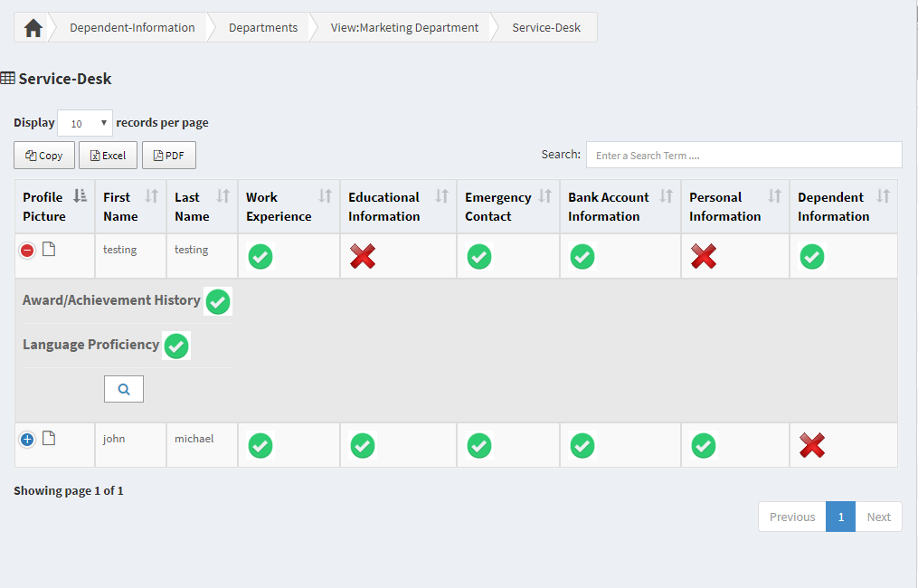The image size is (918, 588).
Task: Click red X under Dependent Information for john
Action: (x=812, y=445)
